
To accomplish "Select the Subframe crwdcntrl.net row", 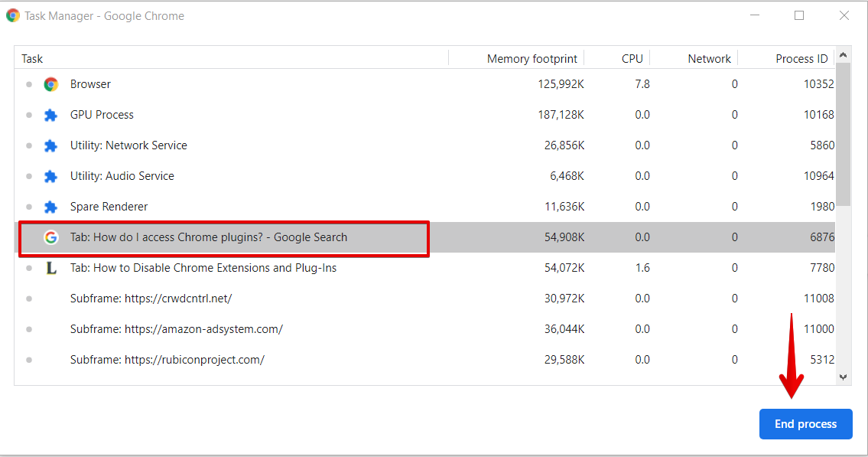I will tap(151, 299).
